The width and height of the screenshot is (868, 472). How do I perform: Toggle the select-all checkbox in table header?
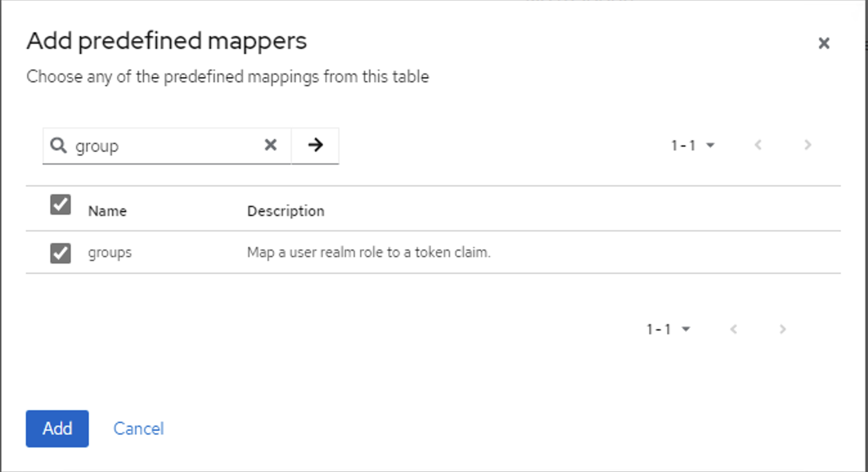(60, 205)
